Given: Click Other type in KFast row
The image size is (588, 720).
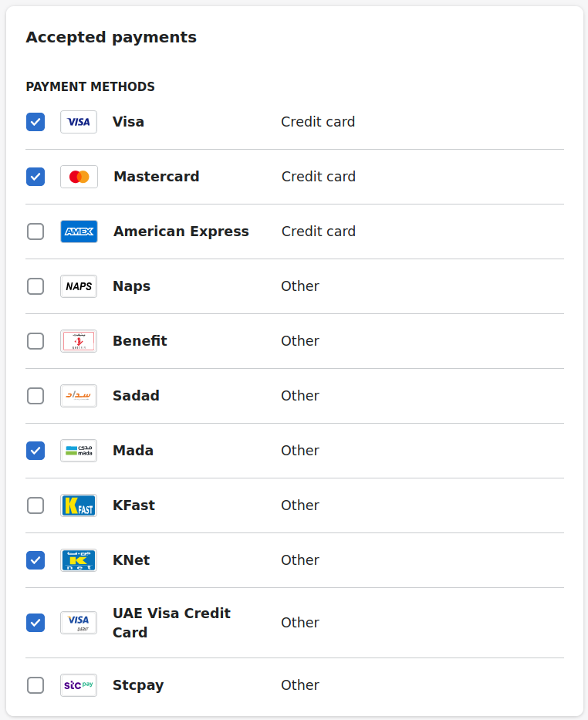Looking at the screenshot, I should click(x=300, y=505).
